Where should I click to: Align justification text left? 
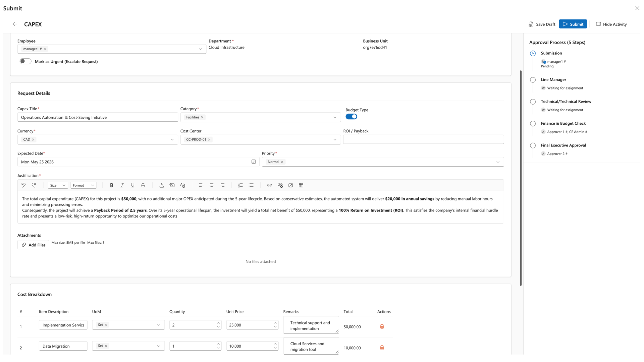coord(201,185)
